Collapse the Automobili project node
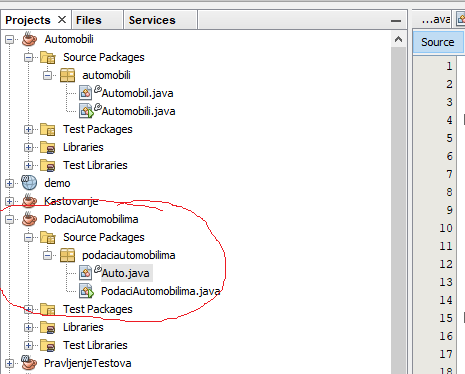 10,39
